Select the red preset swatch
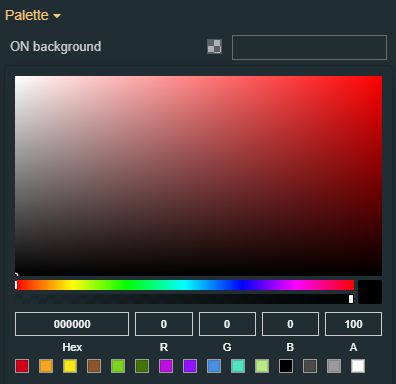Viewport: 396px width, 384px height. point(22,366)
